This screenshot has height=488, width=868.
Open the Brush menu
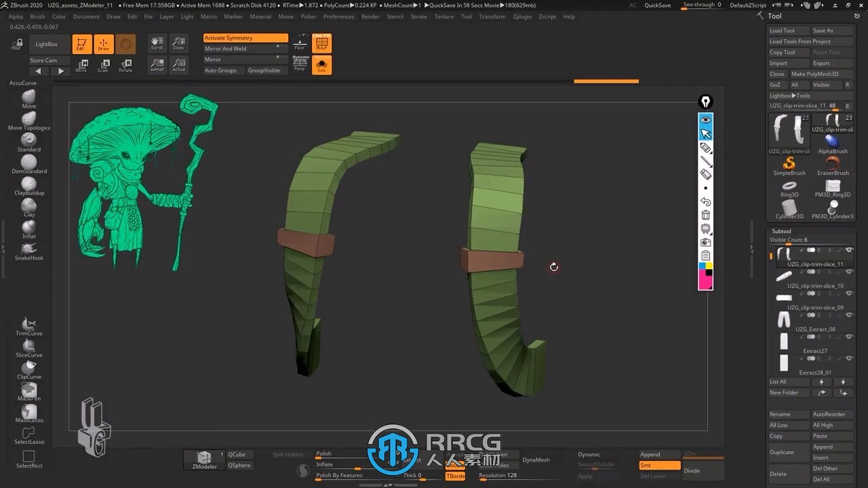tap(37, 16)
